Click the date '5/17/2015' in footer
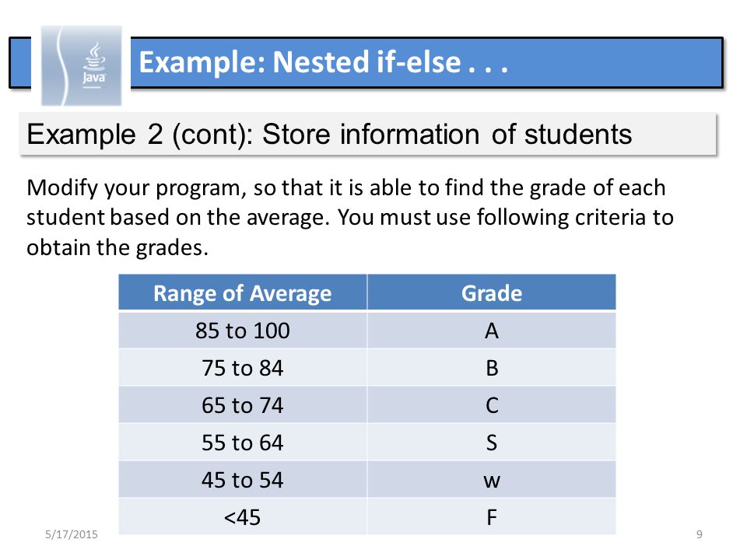Viewport: 747px width, 560px height. pos(72,534)
